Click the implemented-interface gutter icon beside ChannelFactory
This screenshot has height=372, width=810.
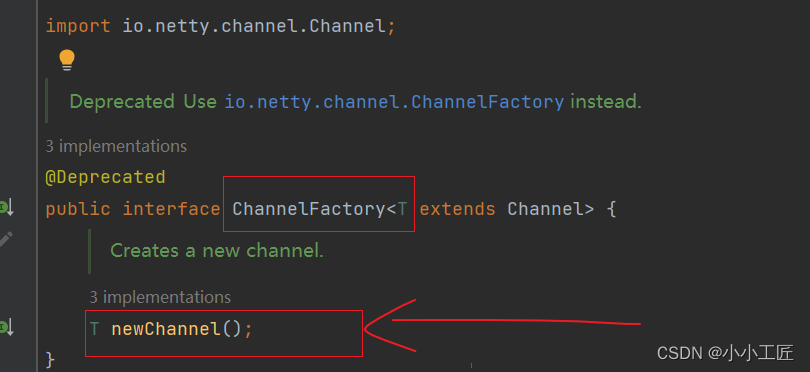tap(6, 208)
